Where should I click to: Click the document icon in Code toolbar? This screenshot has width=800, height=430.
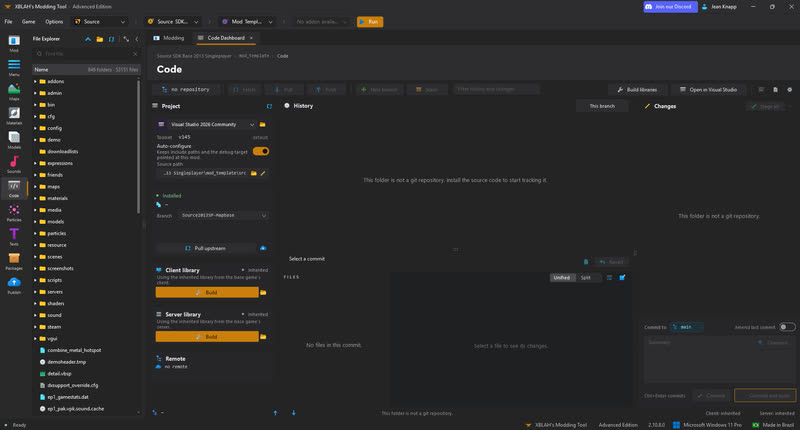[x=776, y=89]
